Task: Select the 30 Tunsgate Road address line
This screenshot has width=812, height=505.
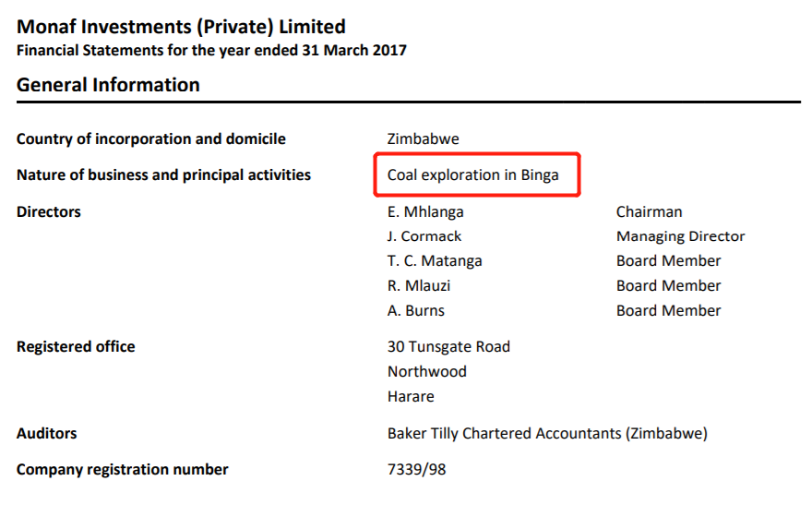Action: point(448,346)
